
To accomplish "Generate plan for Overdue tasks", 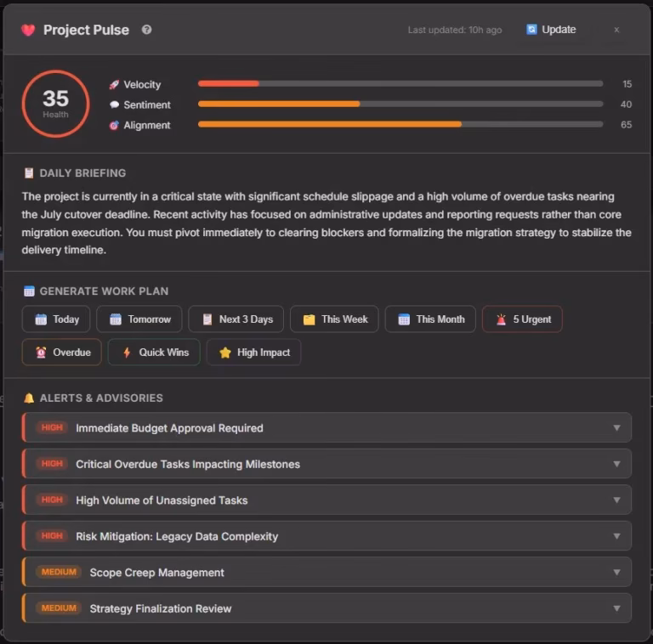I will point(61,353).
